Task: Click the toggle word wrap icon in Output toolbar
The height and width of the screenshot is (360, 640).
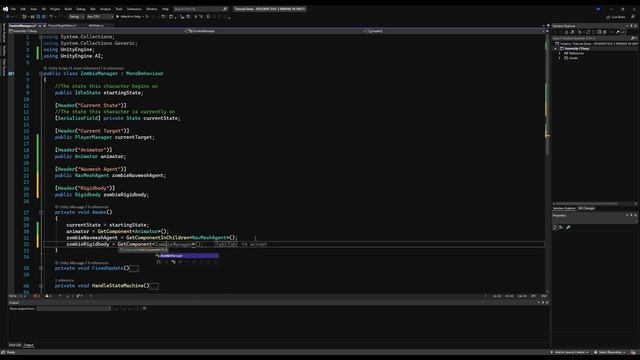Action: [x=144, y=309]
